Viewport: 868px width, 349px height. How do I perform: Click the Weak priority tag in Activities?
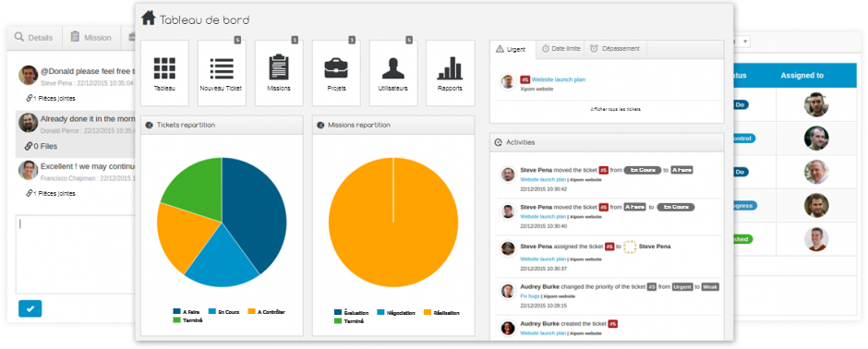(x=710, y=287)
